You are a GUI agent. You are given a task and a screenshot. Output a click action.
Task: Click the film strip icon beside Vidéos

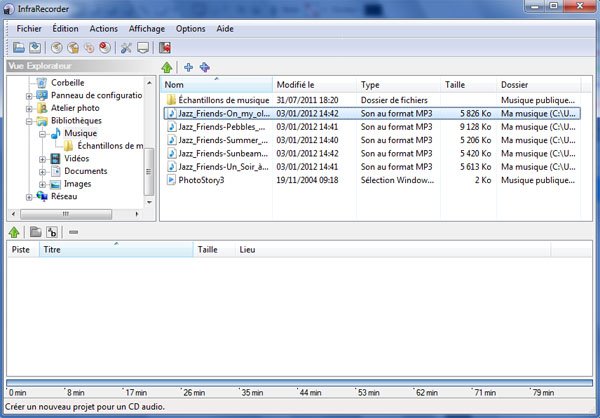click(x=55, y=158)
